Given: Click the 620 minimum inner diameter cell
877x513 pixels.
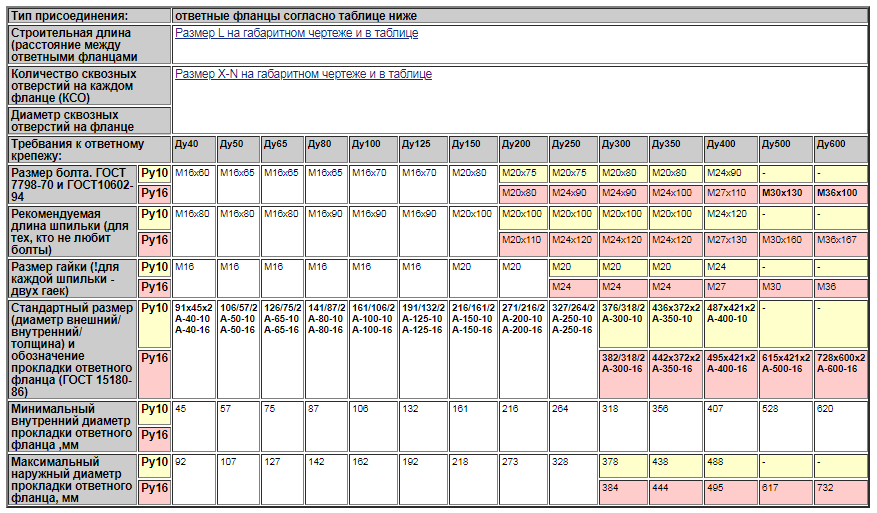Looking at the screenshot, I should tap(841, 426).
